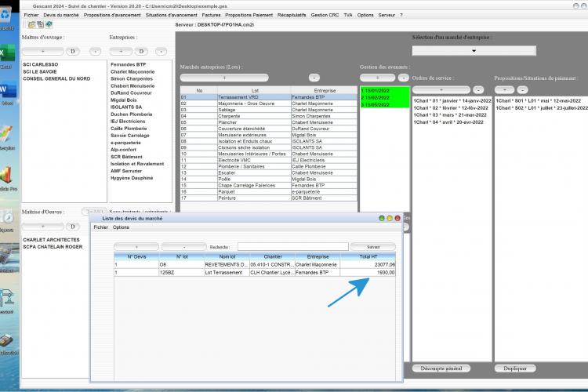
Task: Select devis row Lot Terrassement 1930,00
Action: point(255,273)
